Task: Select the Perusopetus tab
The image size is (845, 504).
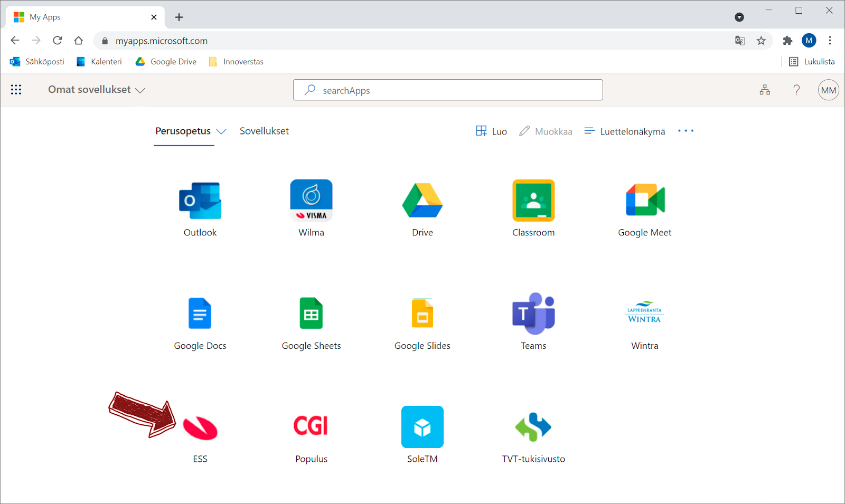Action: tap(183, 131)
